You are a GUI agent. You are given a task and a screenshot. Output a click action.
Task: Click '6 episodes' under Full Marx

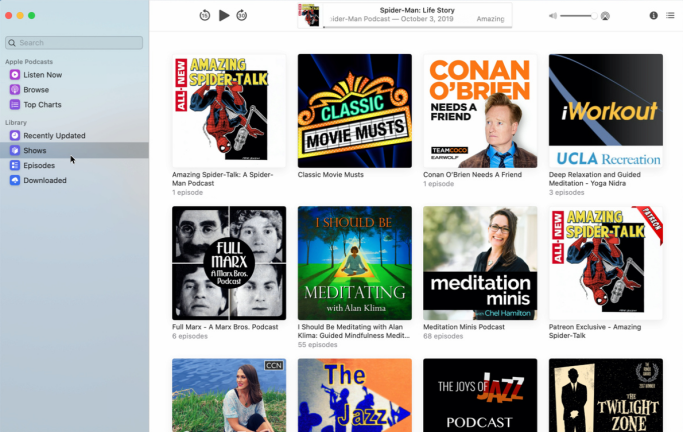(x=190, y=336)
